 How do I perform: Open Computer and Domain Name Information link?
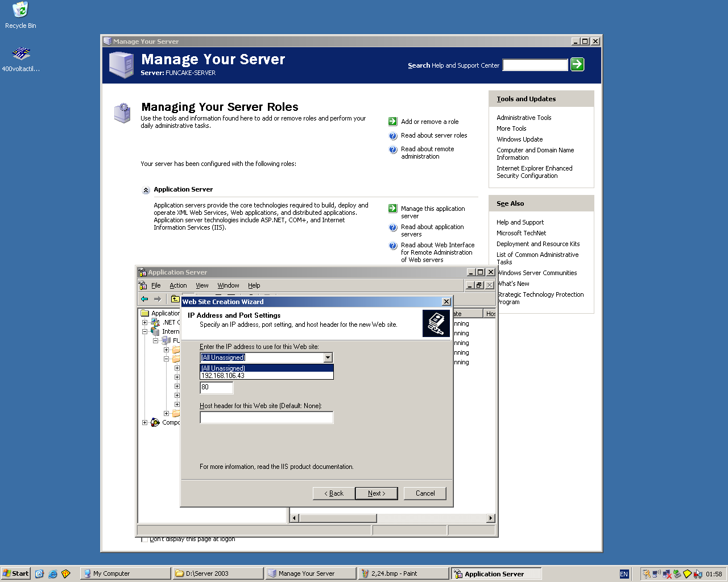[x=535, y=154]
